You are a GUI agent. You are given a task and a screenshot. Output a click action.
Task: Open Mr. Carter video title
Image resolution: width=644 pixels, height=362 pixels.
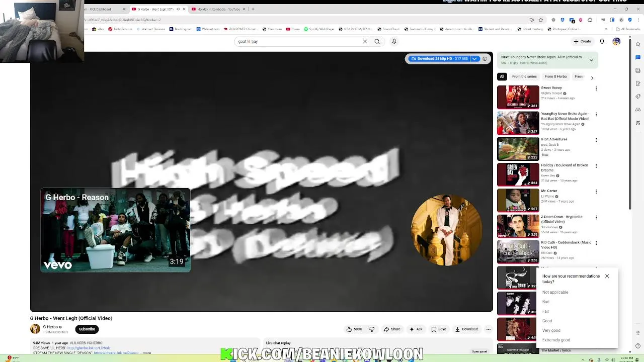coord(549,191)
